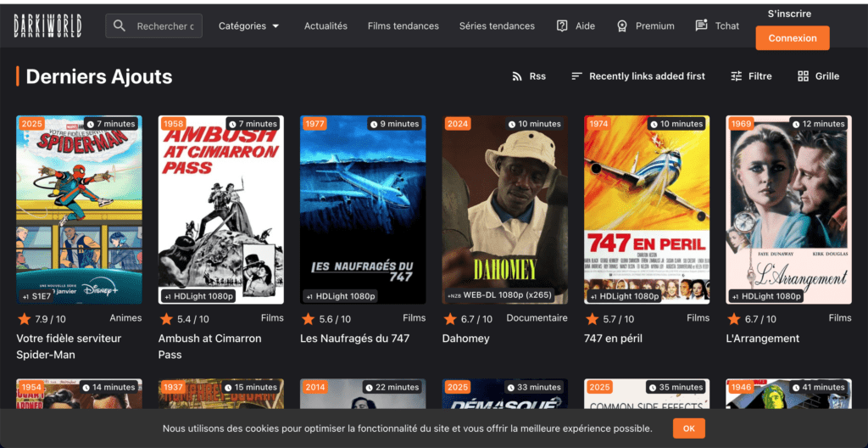The width and height of the screenshot is (868, 448).
Task: Click the star beside 5.4 / 10
Action: coord(166,319)
